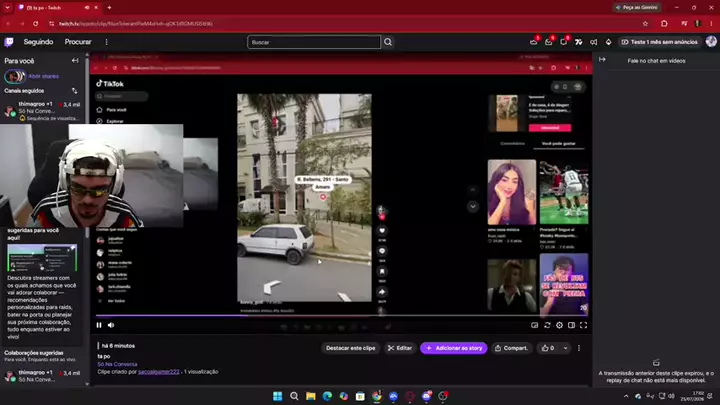Click the address bar URL
This screenshot has height=405, width=720.
[136, 23]
